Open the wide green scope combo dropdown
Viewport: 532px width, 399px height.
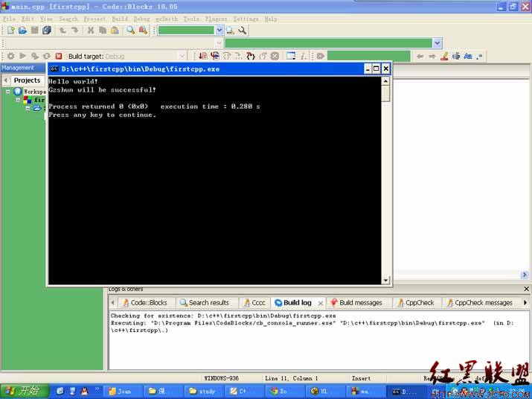pos(437,43)
